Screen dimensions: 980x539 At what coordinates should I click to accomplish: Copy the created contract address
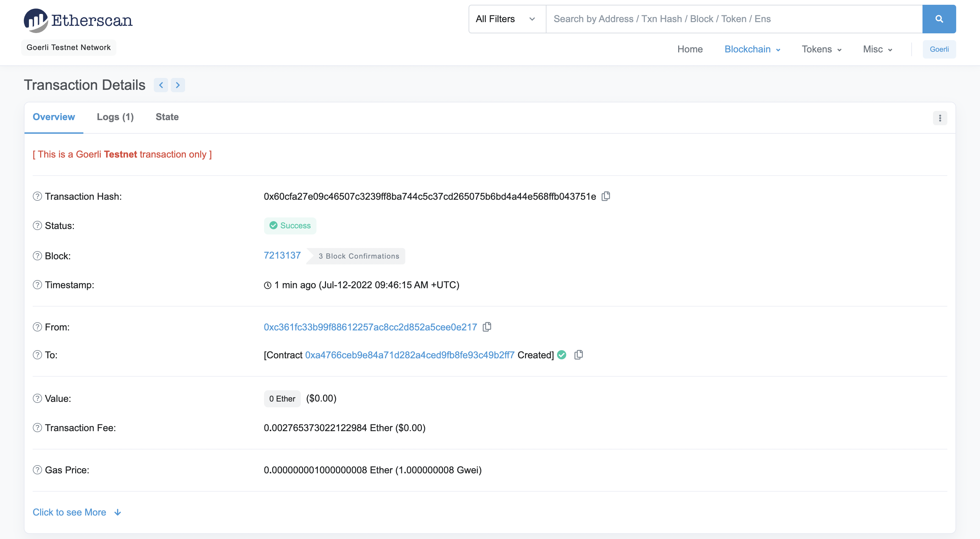578,355
